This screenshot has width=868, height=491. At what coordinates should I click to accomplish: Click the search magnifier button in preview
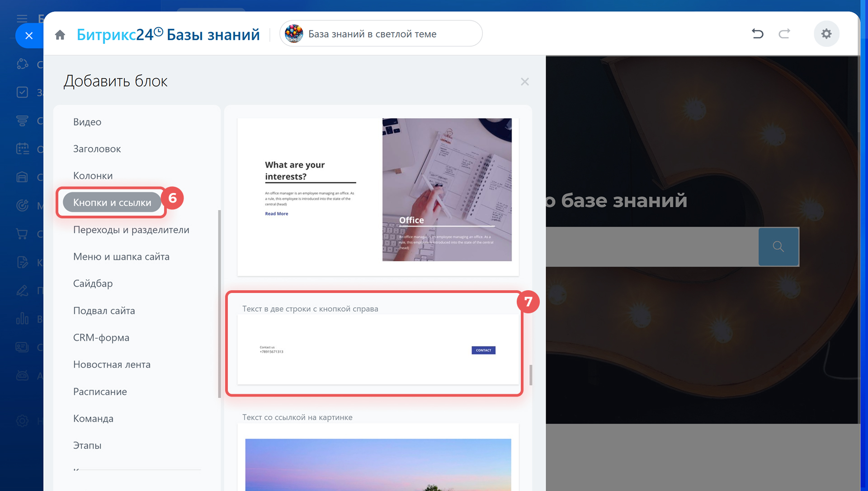pyautogui.click(x=778, y=246)
